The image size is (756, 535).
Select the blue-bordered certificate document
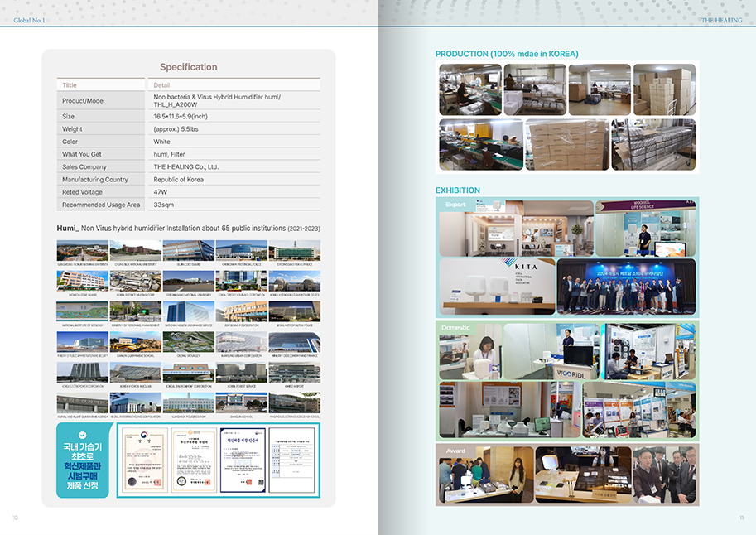(x=241, y=461)
